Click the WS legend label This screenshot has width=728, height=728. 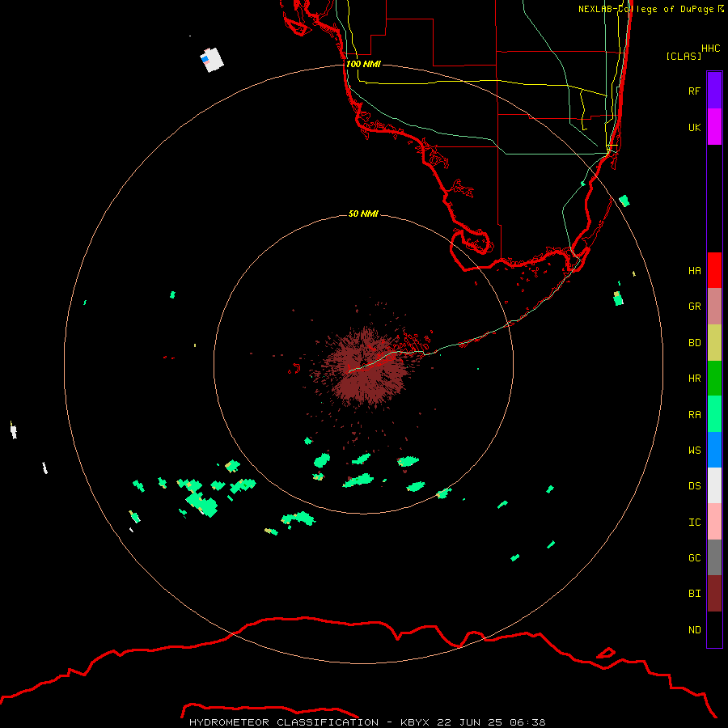pyautogui.click(x=694, y=450)
